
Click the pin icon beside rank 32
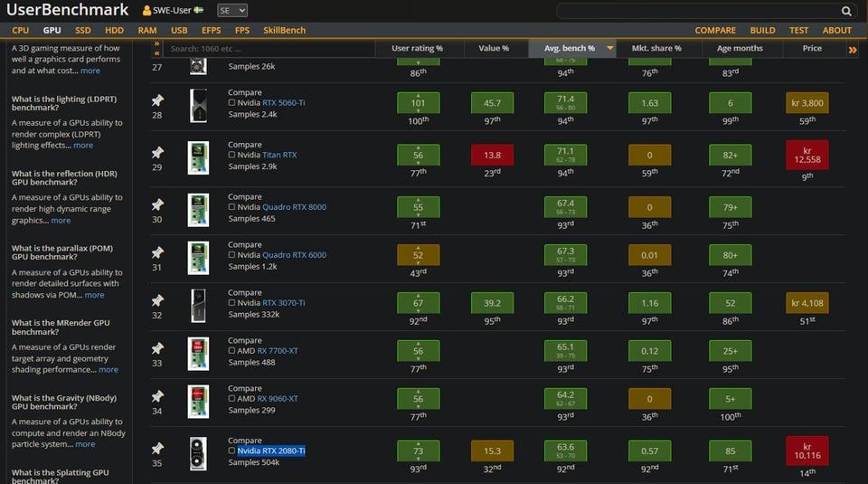tap(157, 300)
